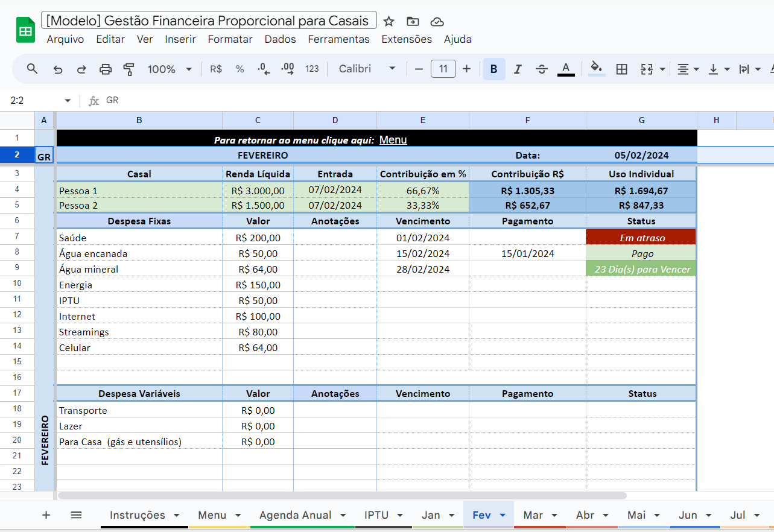The width and height of the screenshot is (774, 532).
Task: Edit the font size field
Action: click(443, 69)
